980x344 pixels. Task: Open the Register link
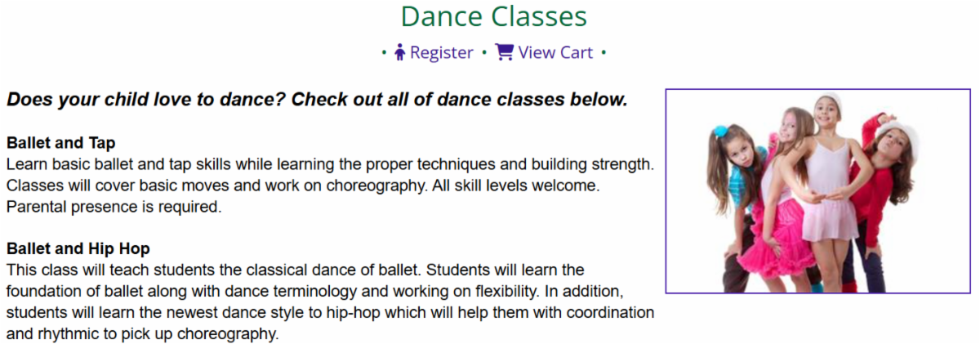click(441, 52)
